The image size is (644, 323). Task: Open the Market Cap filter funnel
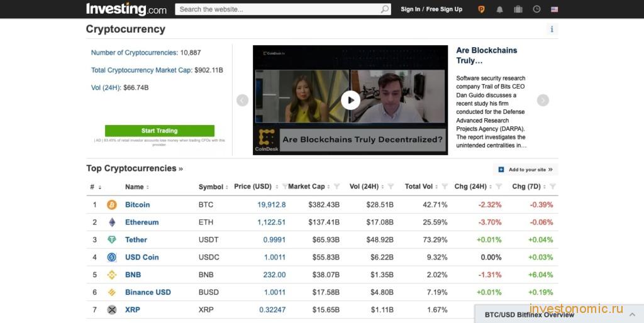[x=337, y=187]
